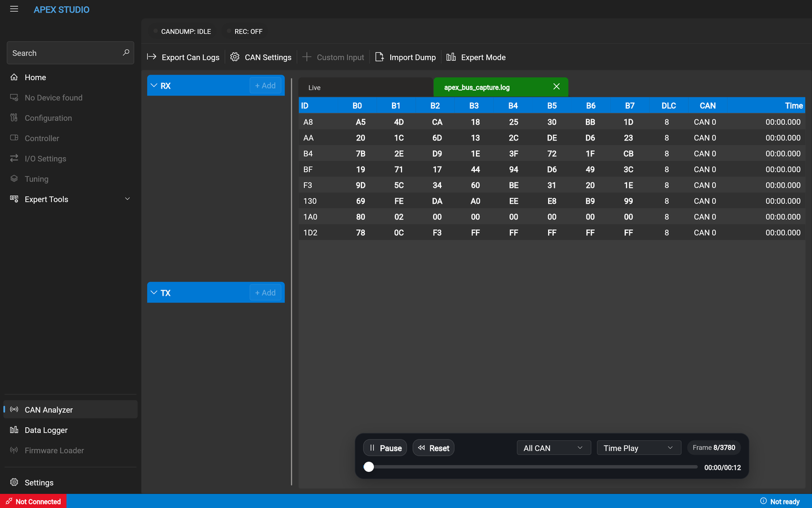Open the hamburger menu icon
Screen dimensions: 812x508
(14, 9)
